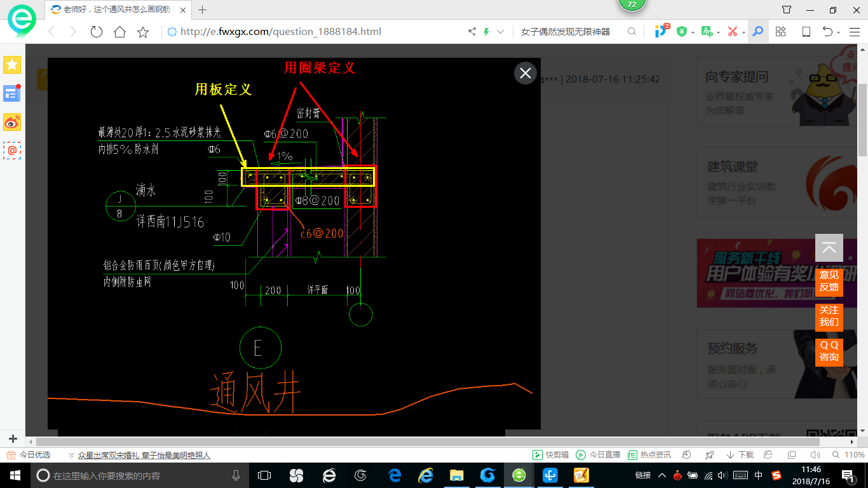
Task: Open the 热点资讯 hot news item
Action: [x=649, y=455]
